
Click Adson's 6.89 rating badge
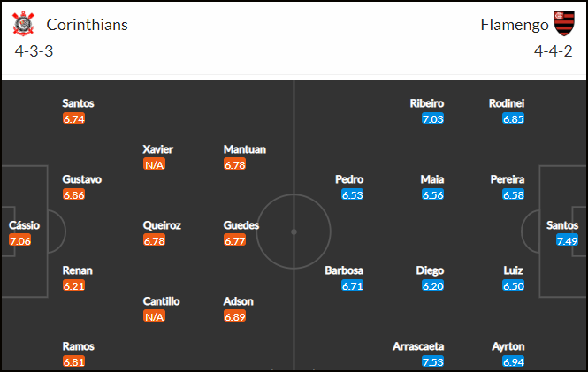(x=234, y=316)
